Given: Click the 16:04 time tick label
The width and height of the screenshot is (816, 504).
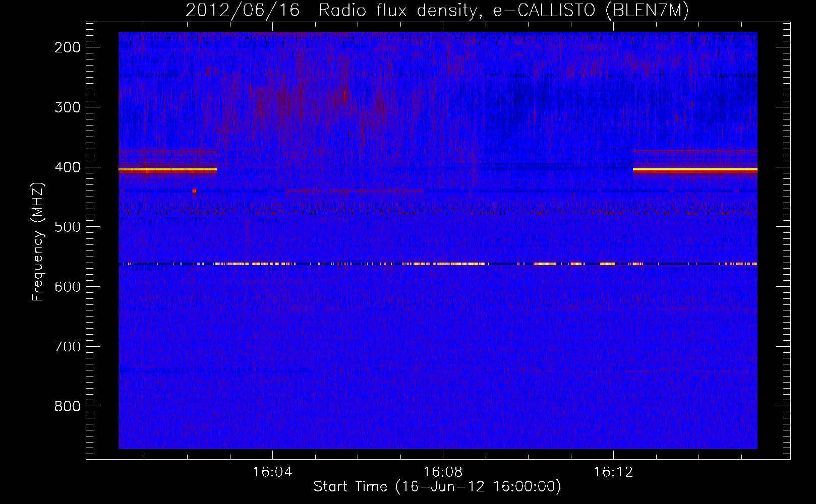Looking at the screenshot, I should tap(272, 472).
